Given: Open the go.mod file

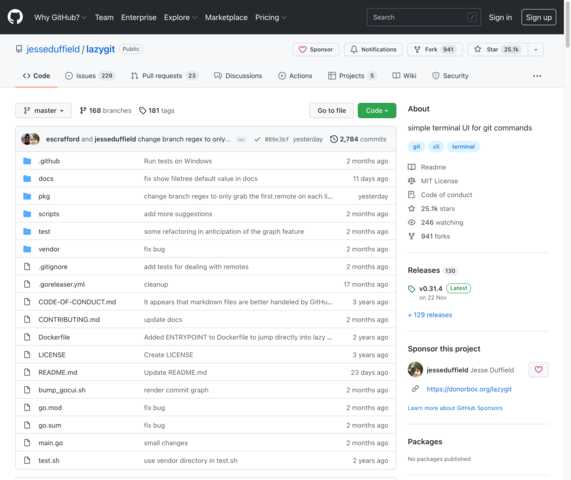Looking at the screenshot, I should [x=50, y=408].
